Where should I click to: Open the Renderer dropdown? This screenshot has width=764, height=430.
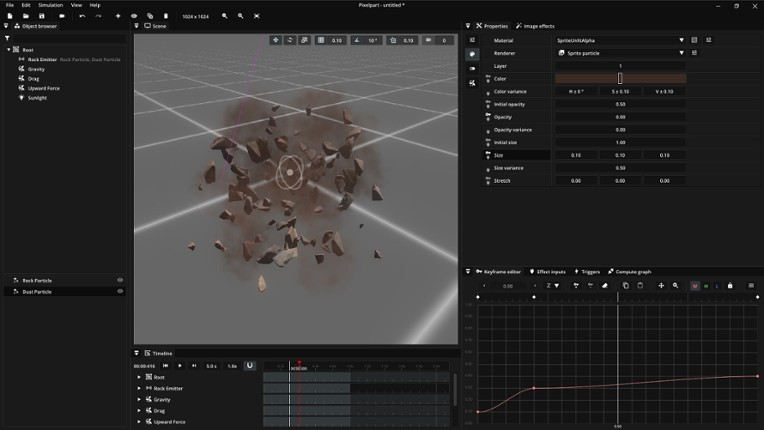click(x=620, y=53)
